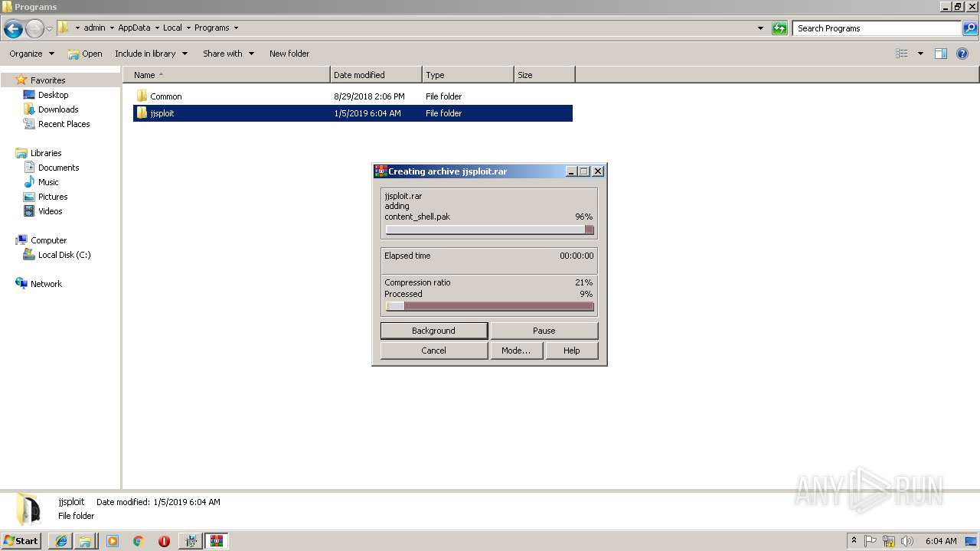The image size is (980, 551).
Task: Select Libraries in navigation pane
Action: [x=46, y=153]
